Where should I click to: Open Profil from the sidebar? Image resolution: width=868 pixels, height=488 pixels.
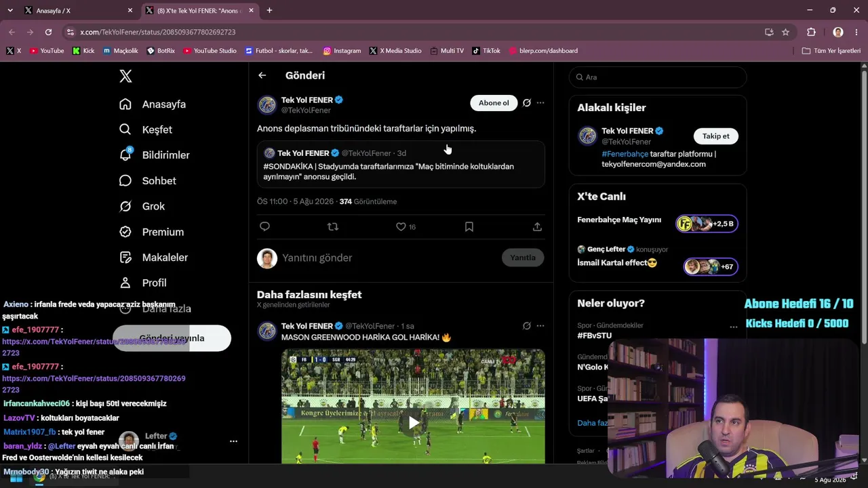[143, 283]
